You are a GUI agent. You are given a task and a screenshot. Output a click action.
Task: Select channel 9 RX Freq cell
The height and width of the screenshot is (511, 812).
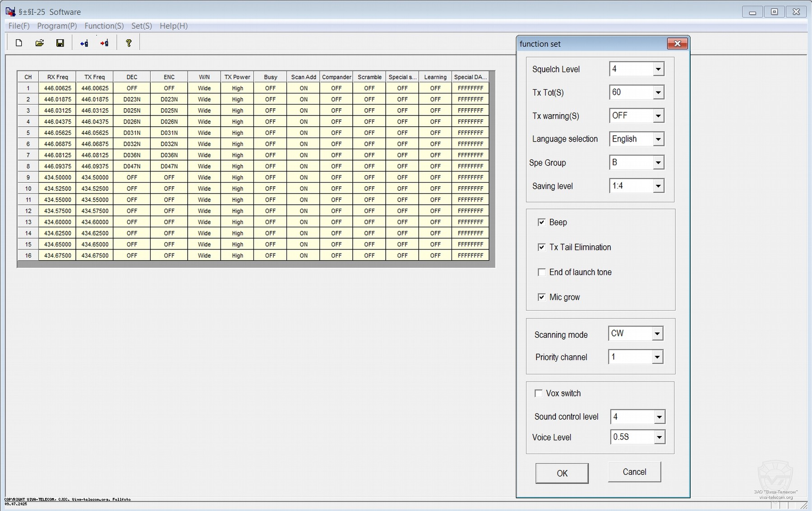[x=57, y=178]
